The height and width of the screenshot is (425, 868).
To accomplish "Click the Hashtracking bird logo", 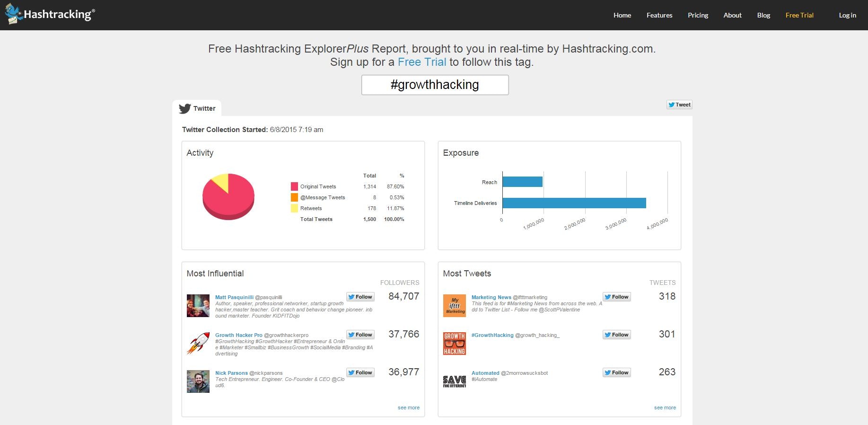I will tap(14, 14).
